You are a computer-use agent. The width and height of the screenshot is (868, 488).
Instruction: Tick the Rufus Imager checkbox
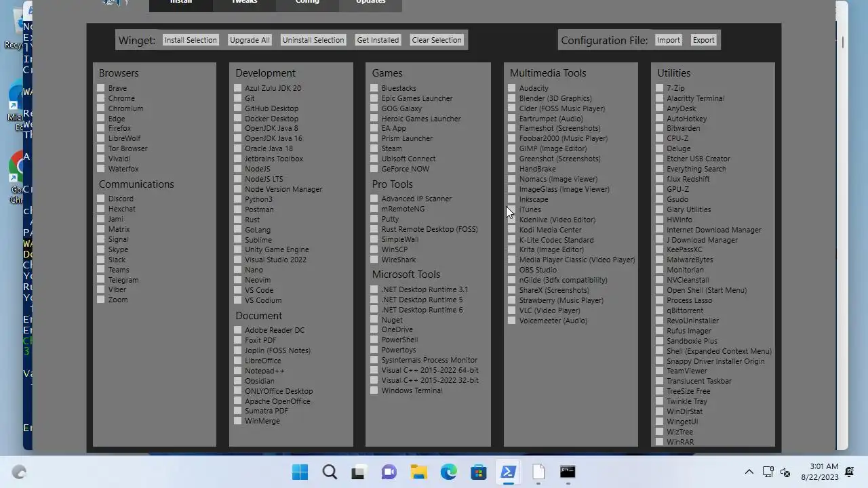(660, 331)
